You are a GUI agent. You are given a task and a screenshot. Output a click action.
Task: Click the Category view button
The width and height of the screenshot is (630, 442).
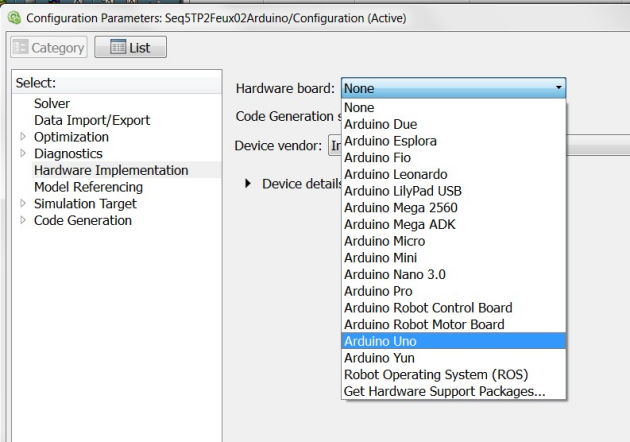pyautogui.click(x=49, y=47)
